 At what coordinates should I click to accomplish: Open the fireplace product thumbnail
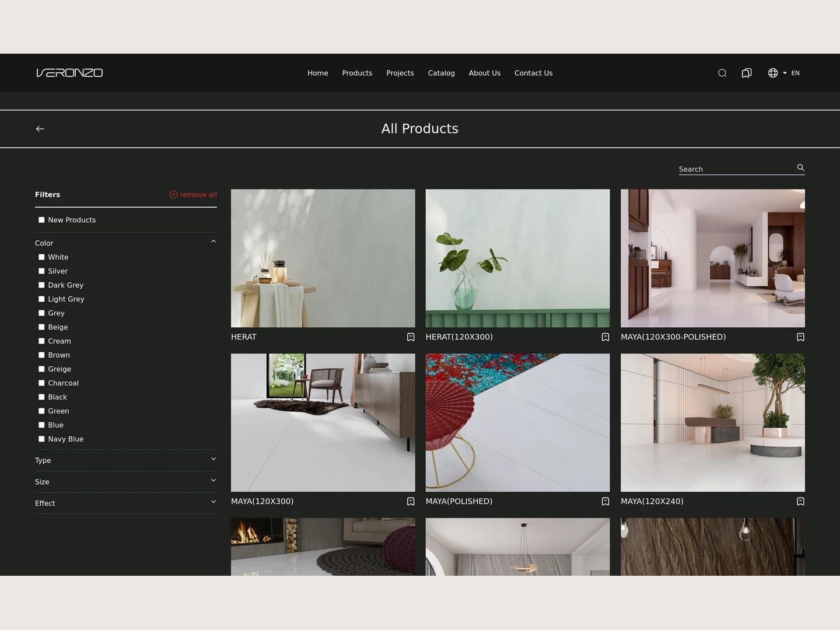(x=323, y=547)
